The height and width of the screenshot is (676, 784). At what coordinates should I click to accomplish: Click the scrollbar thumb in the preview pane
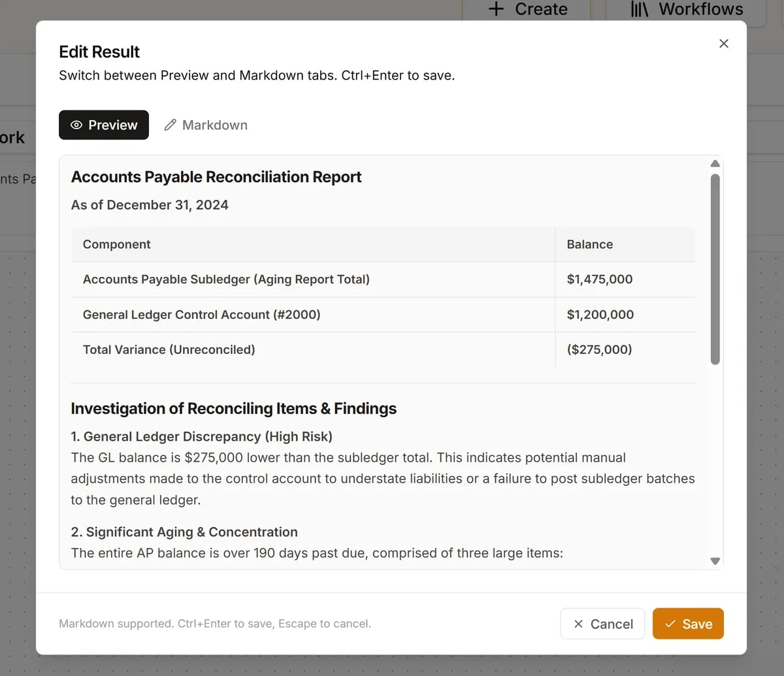click(715, 268)
